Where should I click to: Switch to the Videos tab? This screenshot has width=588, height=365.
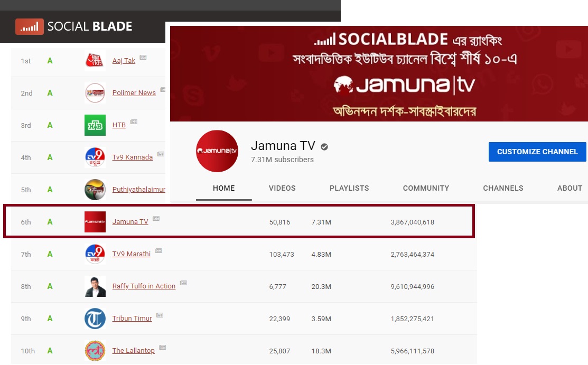pyautogui.click(x=282, y=188)
